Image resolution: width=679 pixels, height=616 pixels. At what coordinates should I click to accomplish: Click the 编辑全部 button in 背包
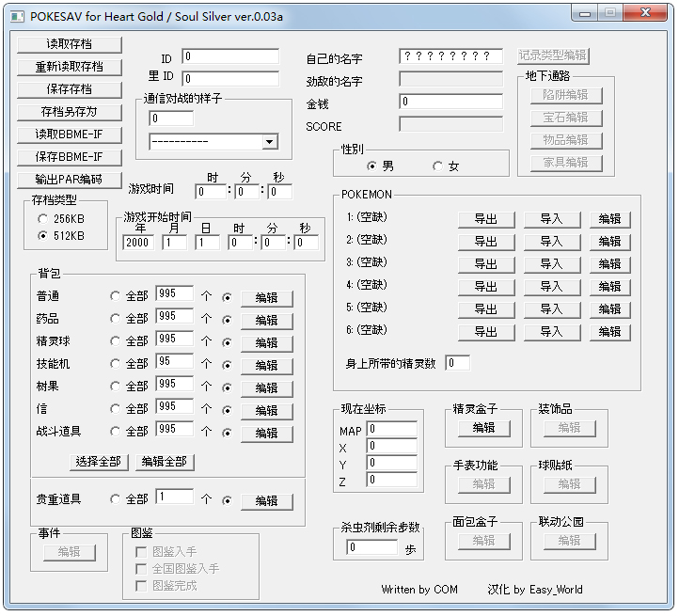tap(165, 462)
